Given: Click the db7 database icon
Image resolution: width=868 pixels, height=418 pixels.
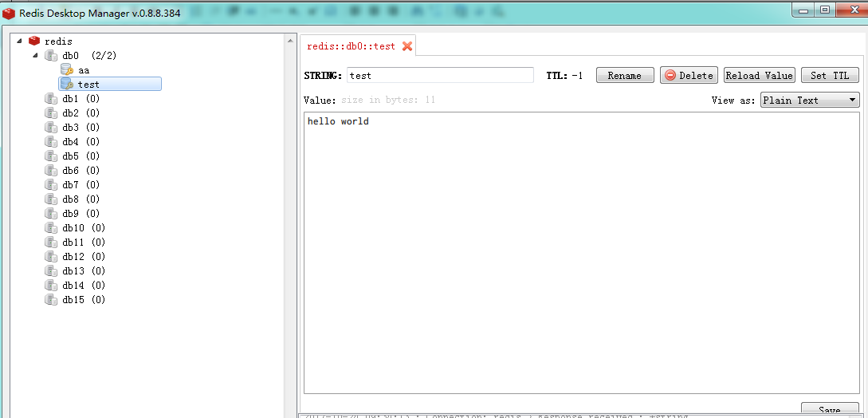Looking at the screenshot, I should pyautogui.click(x=52, y=185).
